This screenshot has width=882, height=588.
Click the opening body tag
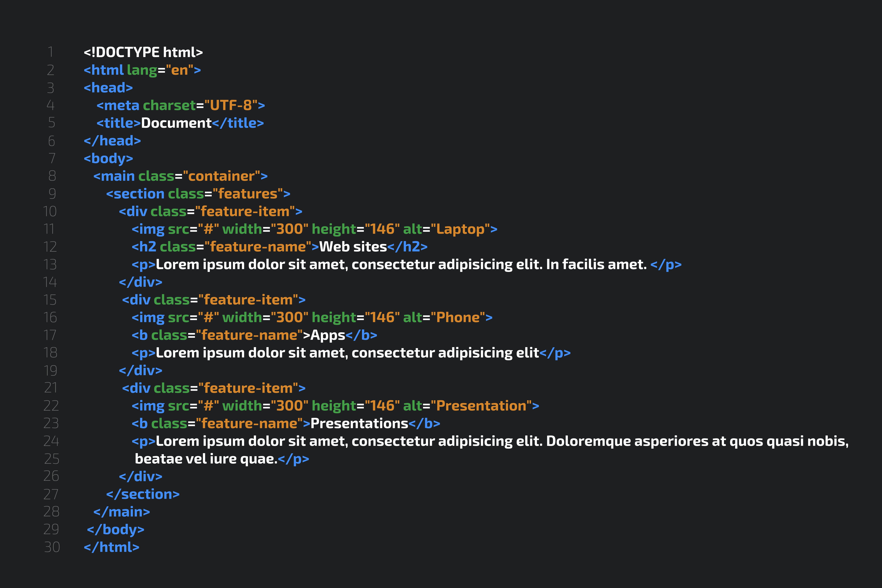coord(108,158)
